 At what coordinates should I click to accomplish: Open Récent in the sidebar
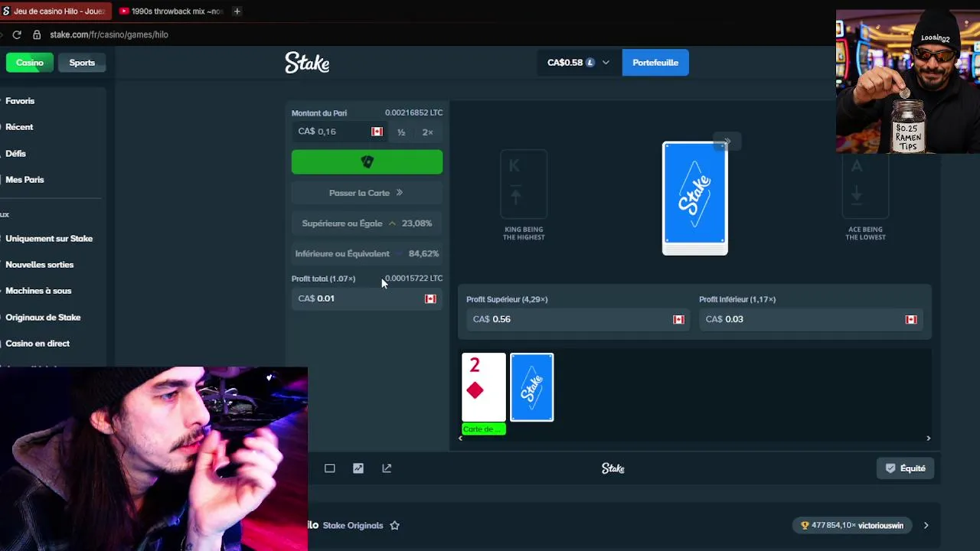click(x=19, y=127)
